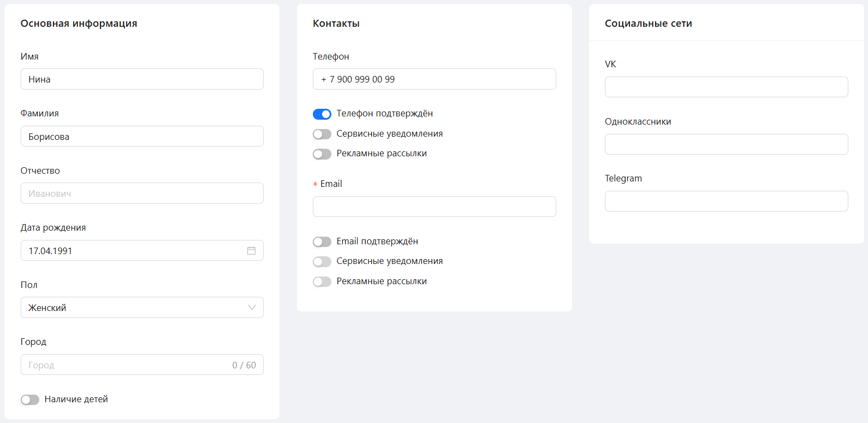Screen dimensions: 868x423
Task: Turn on Рекламные рассылки under the phone field
Action: coord(322,154)
